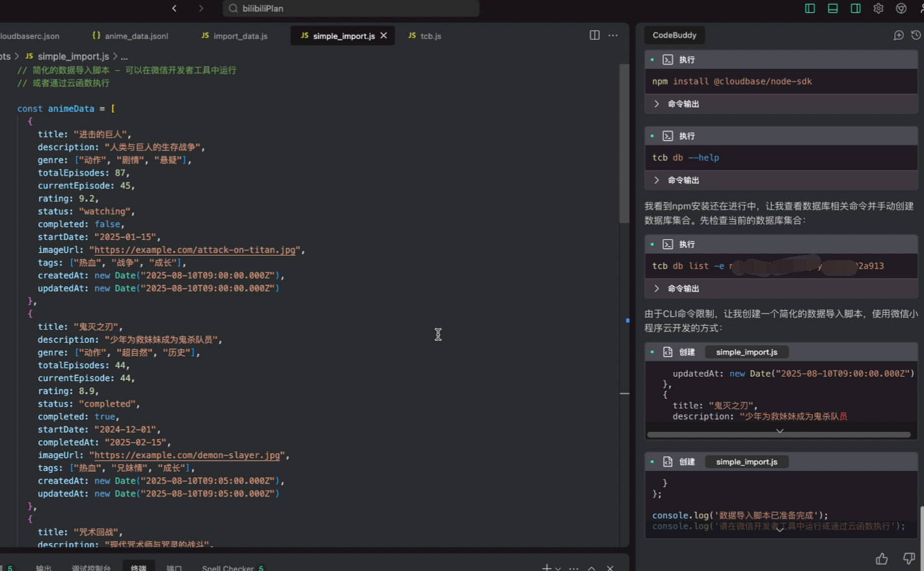Go forward with the right navigation arrow
Screen dimensions: 924x571
201,8
